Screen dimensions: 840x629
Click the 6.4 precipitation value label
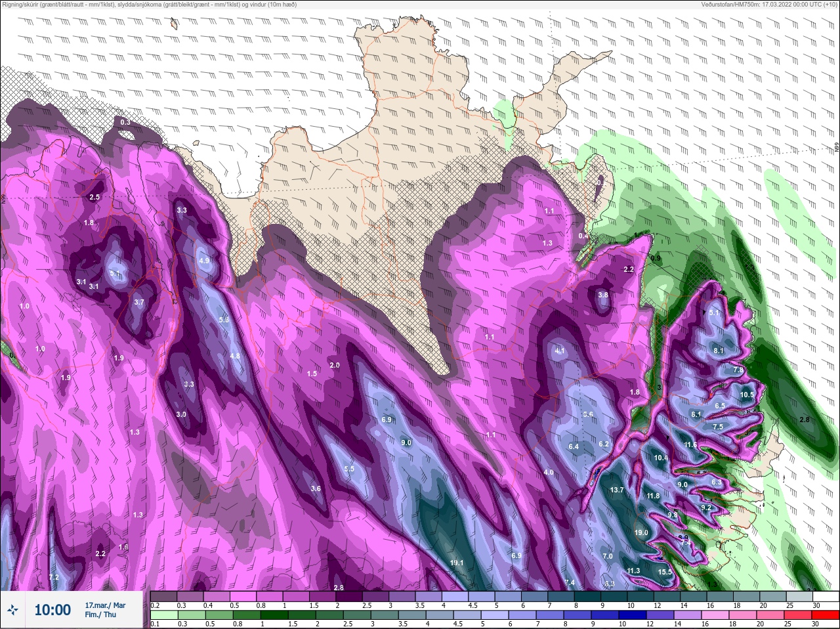[x=574, y=446]
